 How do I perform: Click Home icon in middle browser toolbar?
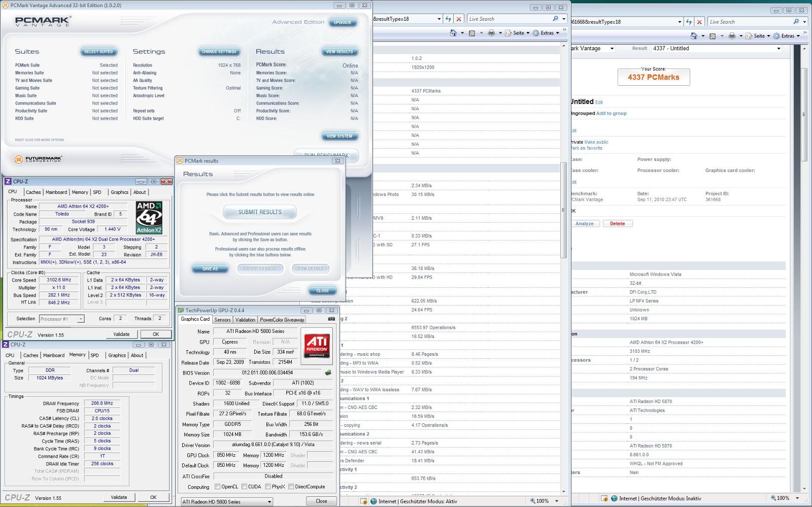coord(453,33)
